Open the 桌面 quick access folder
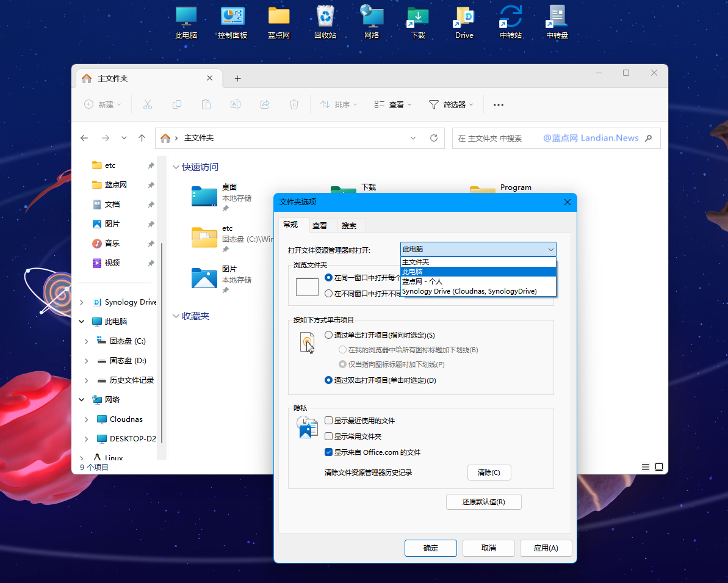Screen dimensions: 728x583 pos(222,197)
